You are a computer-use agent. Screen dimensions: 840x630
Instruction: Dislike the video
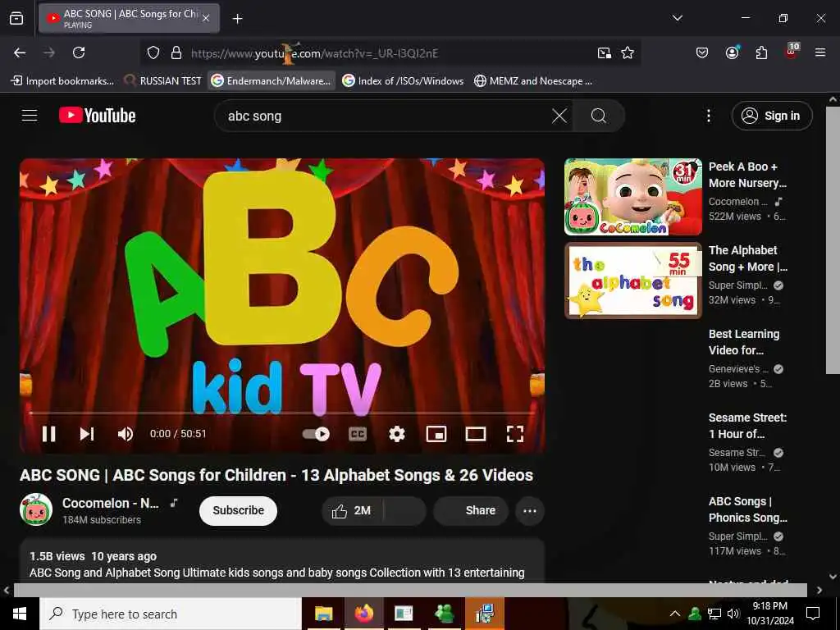click(x=405, y=510)
